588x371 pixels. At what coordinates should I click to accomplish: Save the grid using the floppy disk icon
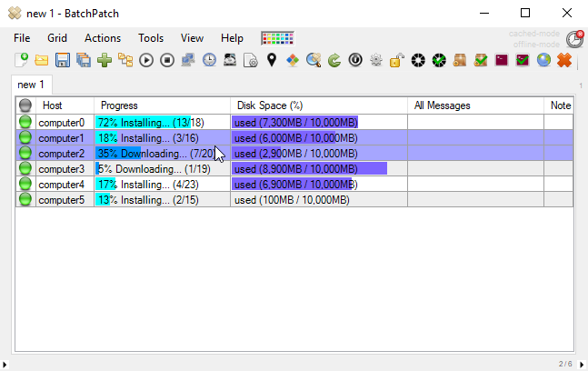[63, 60]
